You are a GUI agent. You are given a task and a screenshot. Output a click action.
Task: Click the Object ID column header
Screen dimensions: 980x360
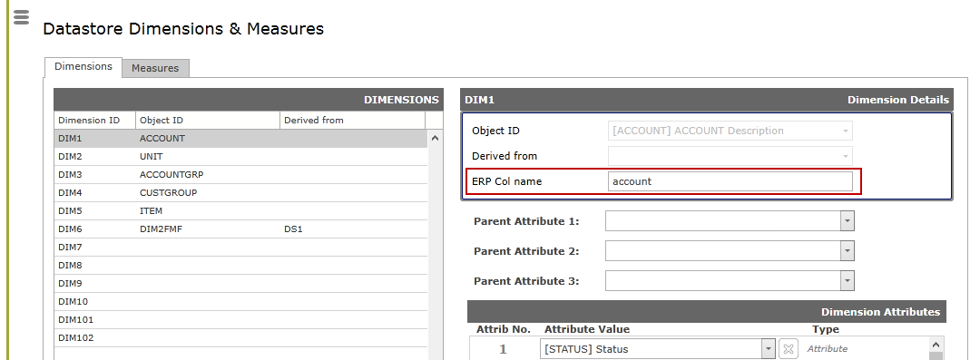click(x=208, y=120)
